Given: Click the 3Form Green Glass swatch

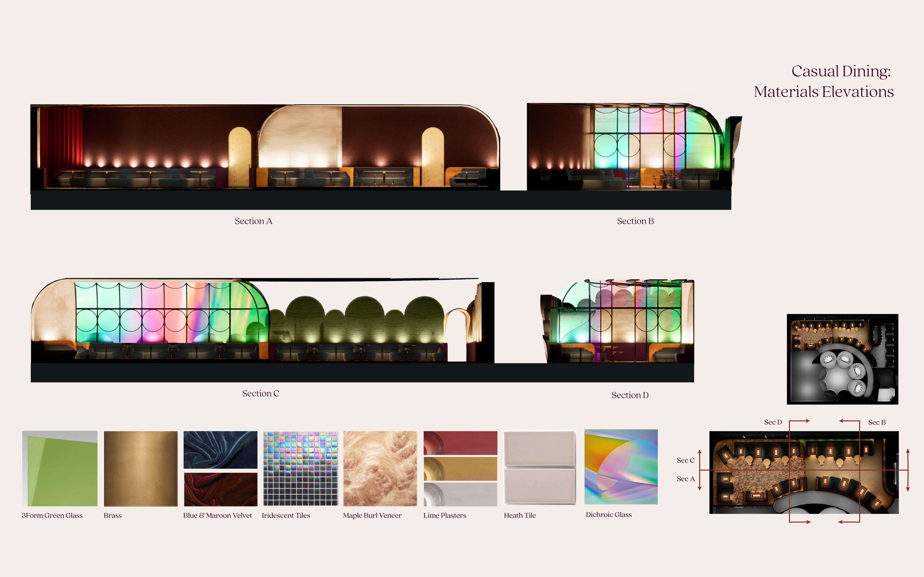Looking at the screenshot, I should click(60, 468).
